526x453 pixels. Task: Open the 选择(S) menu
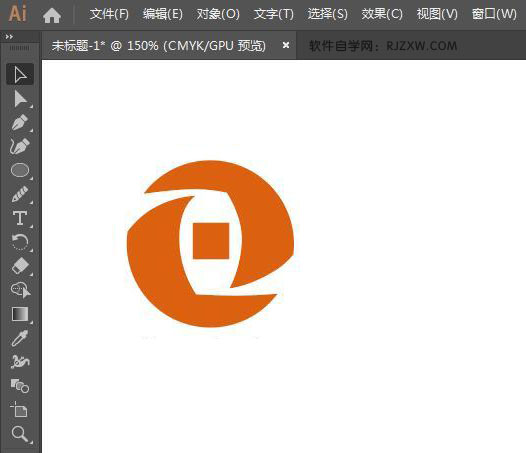[327, 14]
